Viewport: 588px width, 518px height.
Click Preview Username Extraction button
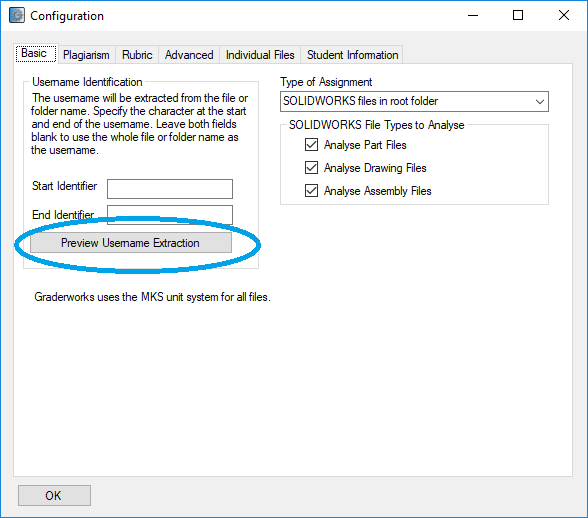click(131, 243)
